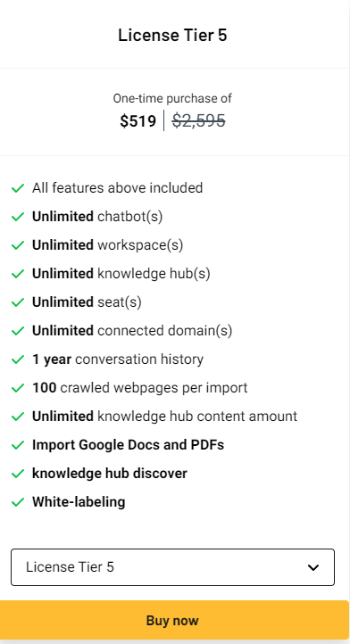350x644 pixels.
Task: Click the chevron arrow in the license tier selector
Action: (313, 567)
